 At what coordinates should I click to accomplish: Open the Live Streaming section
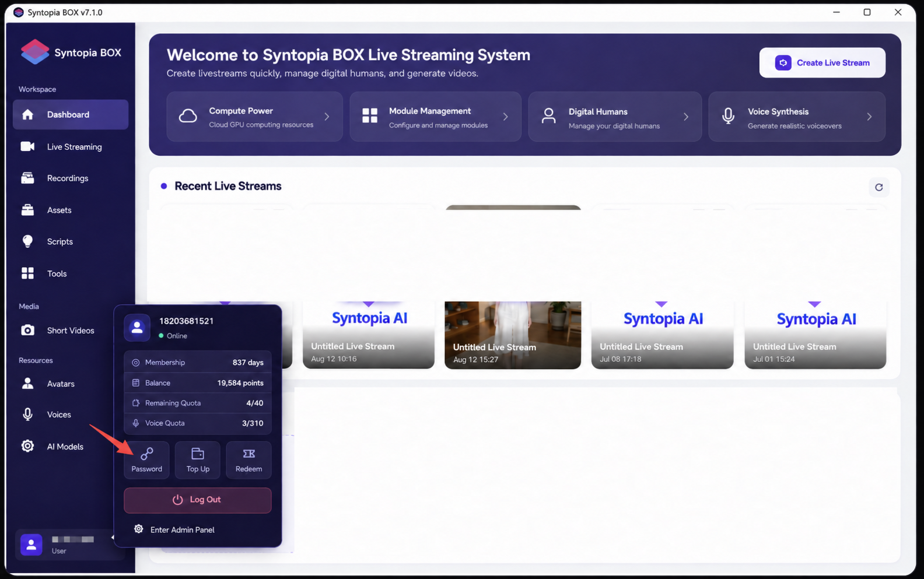tap(71, 147)
